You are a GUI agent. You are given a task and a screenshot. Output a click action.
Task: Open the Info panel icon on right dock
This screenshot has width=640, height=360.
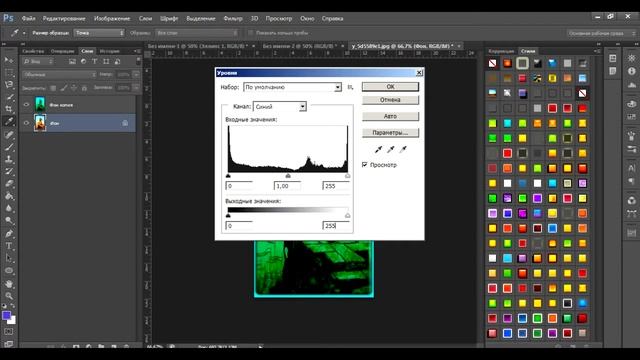(x=631, y=71)
